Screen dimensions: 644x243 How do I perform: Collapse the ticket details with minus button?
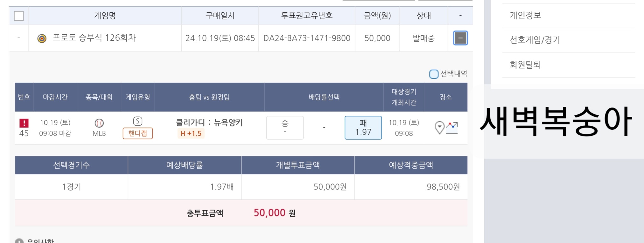pyautogui.click(x=460, y=38)
